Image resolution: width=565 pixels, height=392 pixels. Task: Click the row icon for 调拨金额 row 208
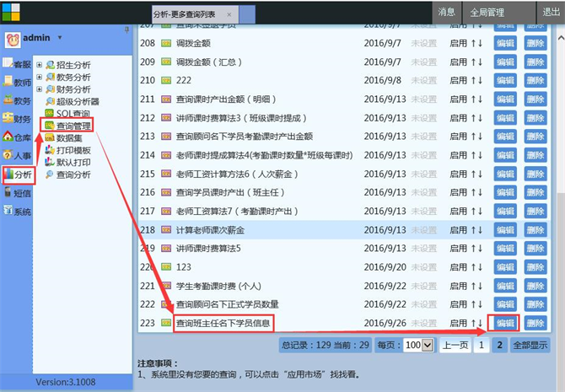[166, 43]
